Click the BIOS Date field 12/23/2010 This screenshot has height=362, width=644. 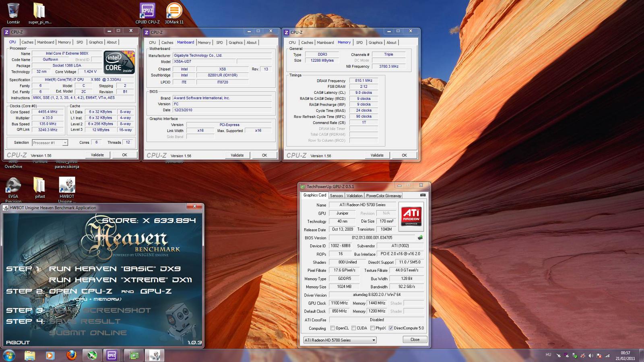(x=222, y=110)
